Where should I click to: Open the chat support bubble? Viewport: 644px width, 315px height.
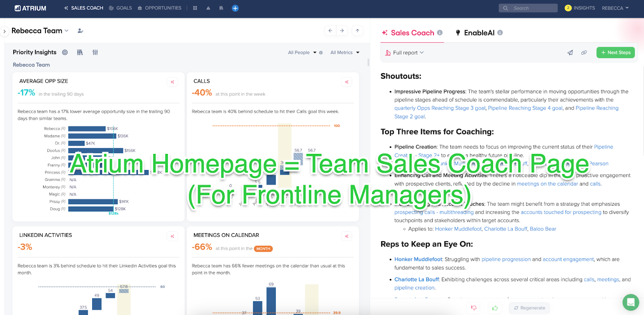click(631, 302)
